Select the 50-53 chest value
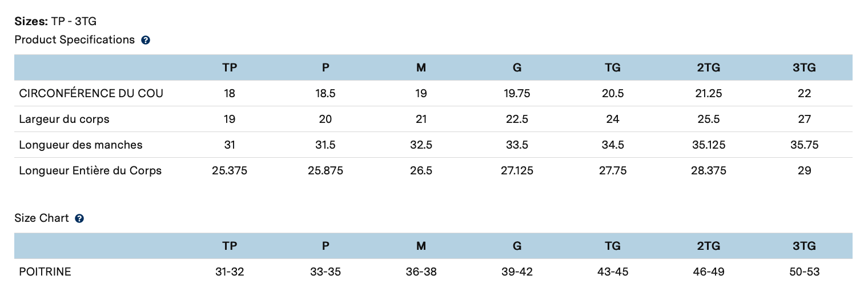Screen dimensions: 868x307 click(x=804, y=272)
